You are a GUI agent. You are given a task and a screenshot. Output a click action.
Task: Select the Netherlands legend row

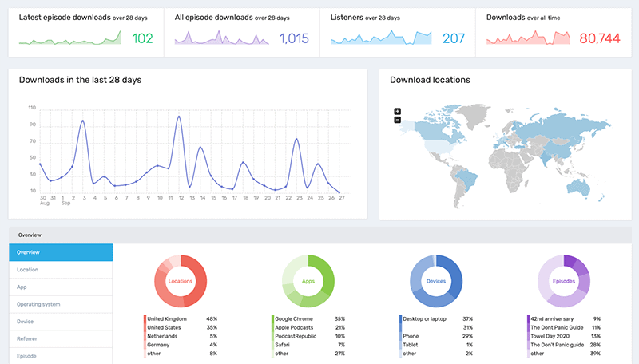(181, 336)
